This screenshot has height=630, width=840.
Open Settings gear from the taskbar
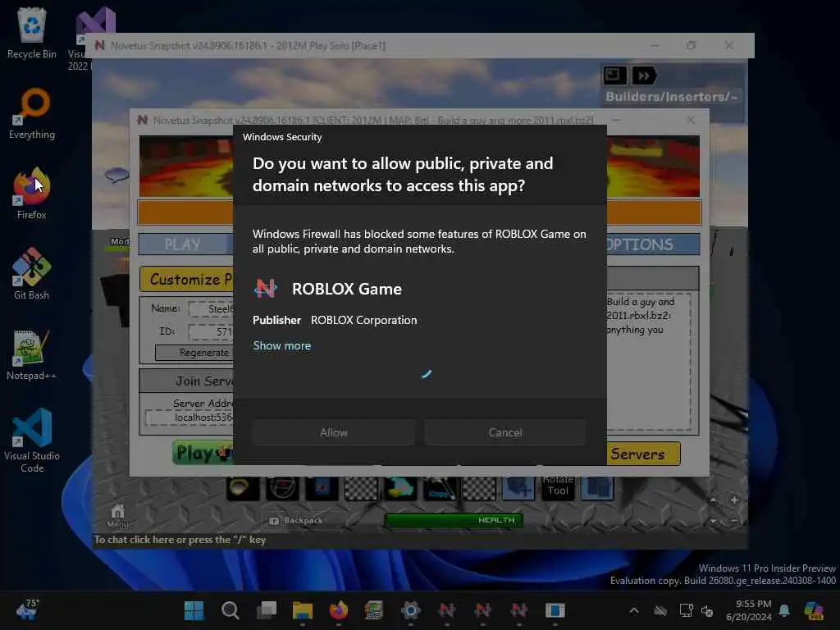coord(411,610)
